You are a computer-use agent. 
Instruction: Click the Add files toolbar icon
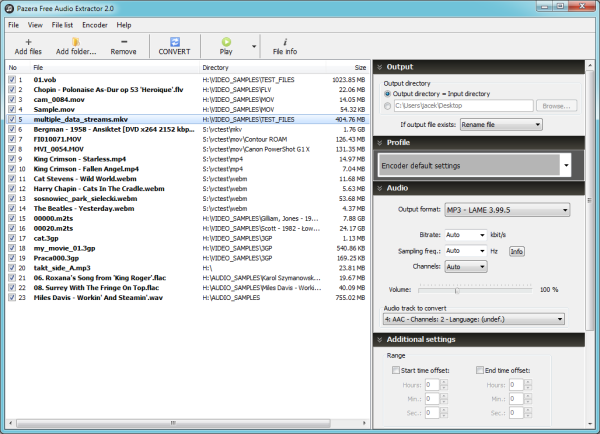click(28, 42)
